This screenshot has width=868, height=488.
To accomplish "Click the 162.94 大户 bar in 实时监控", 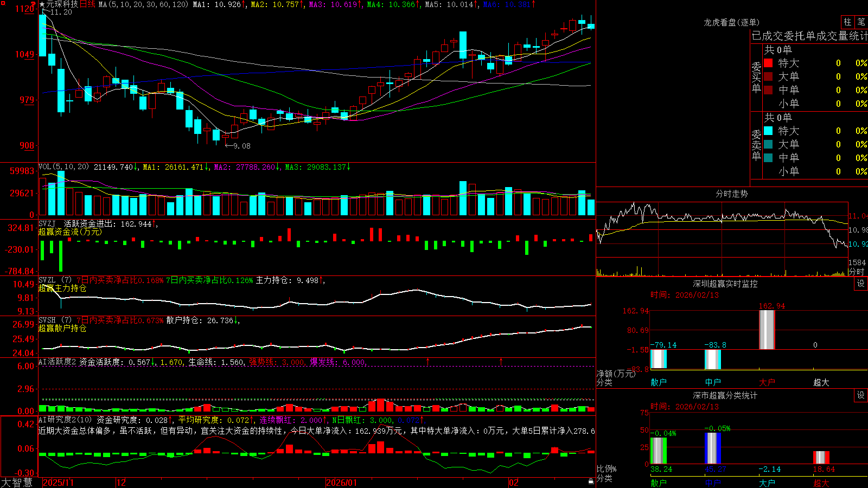I will pos(767,330).
